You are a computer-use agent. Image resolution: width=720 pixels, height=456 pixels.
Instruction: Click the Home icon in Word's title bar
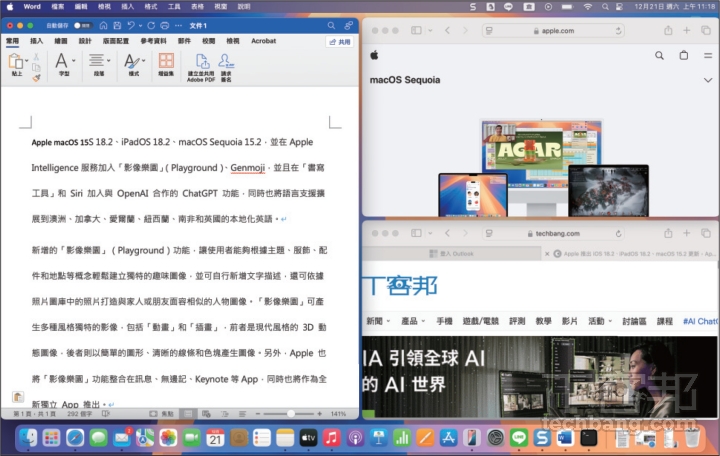[x=104, y=26]
